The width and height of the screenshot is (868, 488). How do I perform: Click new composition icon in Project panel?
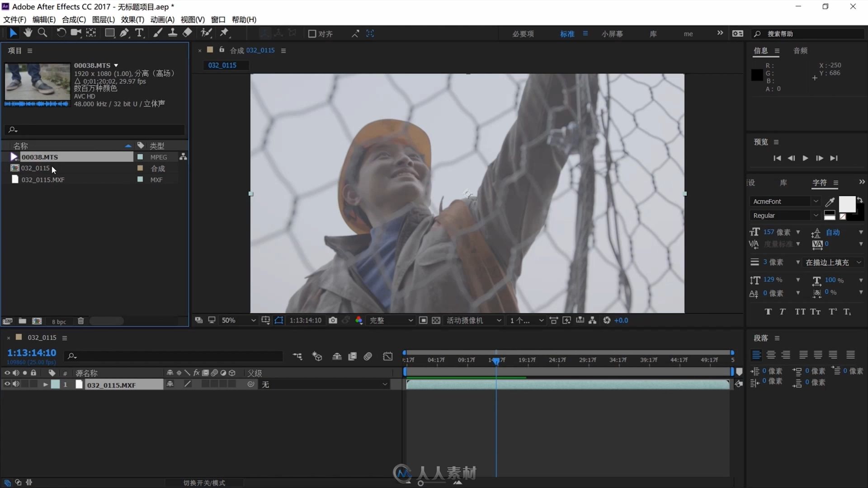(37, 321)
